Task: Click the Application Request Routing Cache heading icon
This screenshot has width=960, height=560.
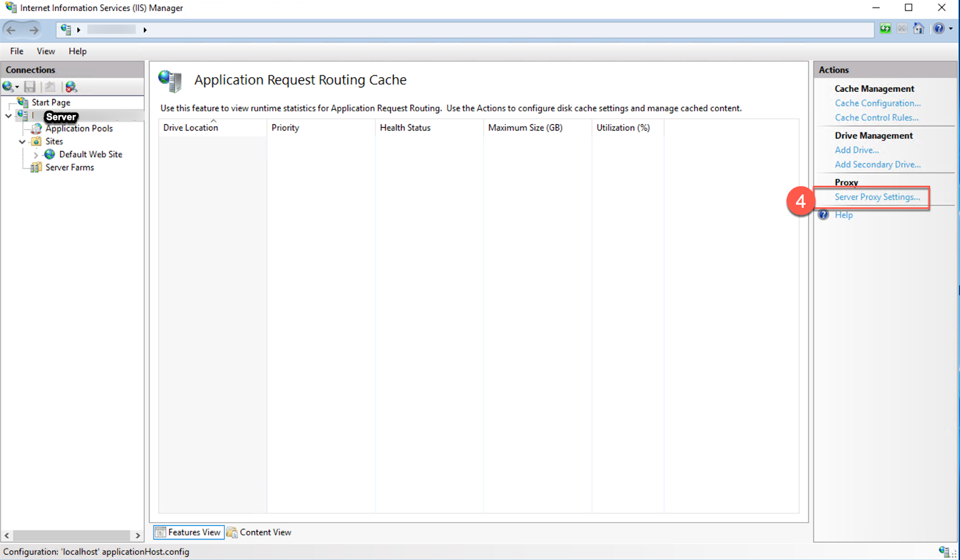Action: pos(170,81)
